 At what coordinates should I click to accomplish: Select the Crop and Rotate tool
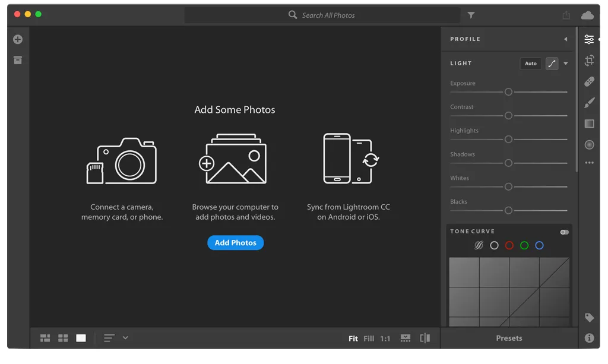590,60
